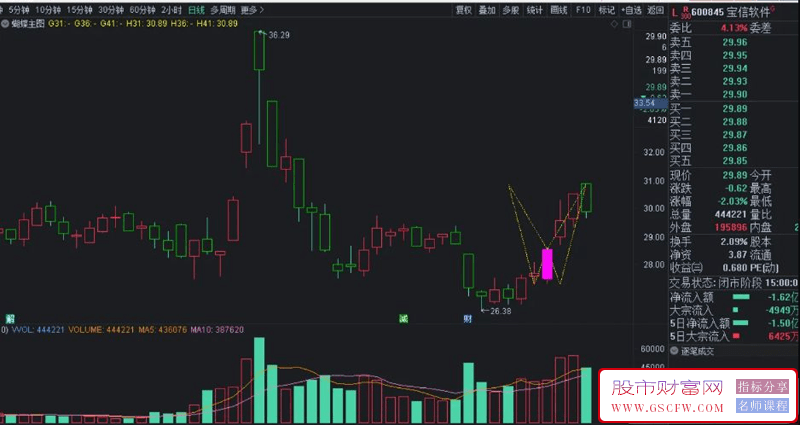Click the 卖二 price 29.93
800x425 pixels.
[735, 82]
